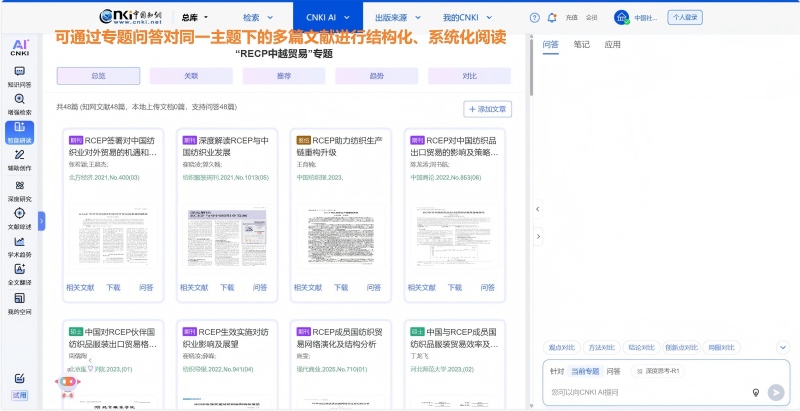The height and width of the screenshot is (411, 800).
Task: Select the 对比 view option
Action: coord(469,75)
